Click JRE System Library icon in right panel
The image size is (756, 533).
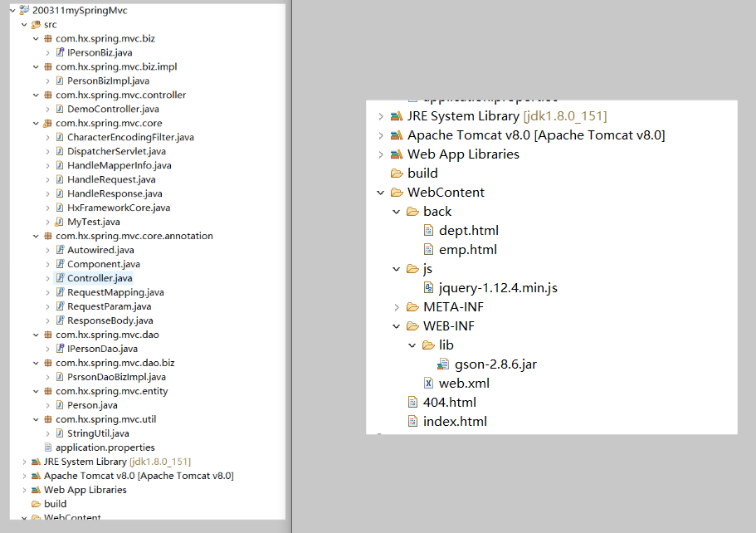397,116
